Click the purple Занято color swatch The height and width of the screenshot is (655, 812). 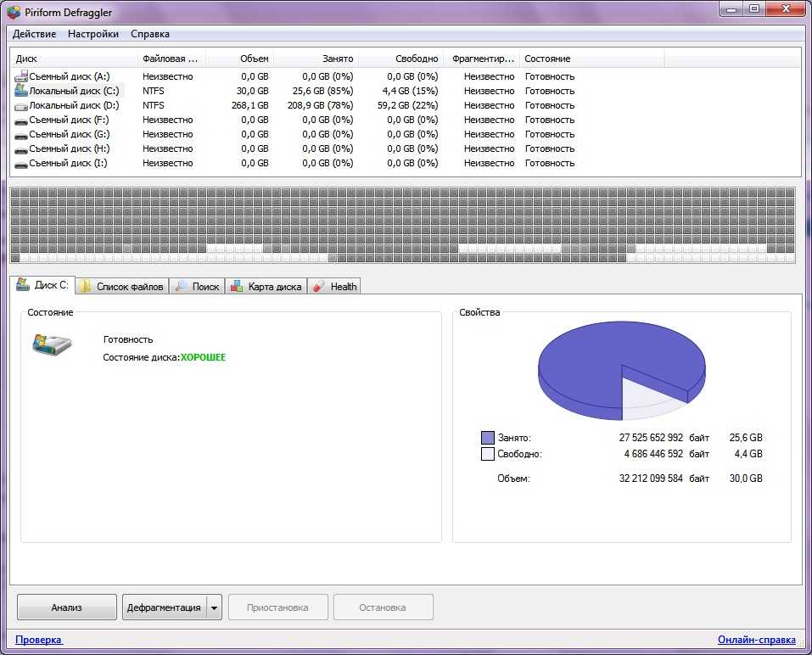coord(487,438)
